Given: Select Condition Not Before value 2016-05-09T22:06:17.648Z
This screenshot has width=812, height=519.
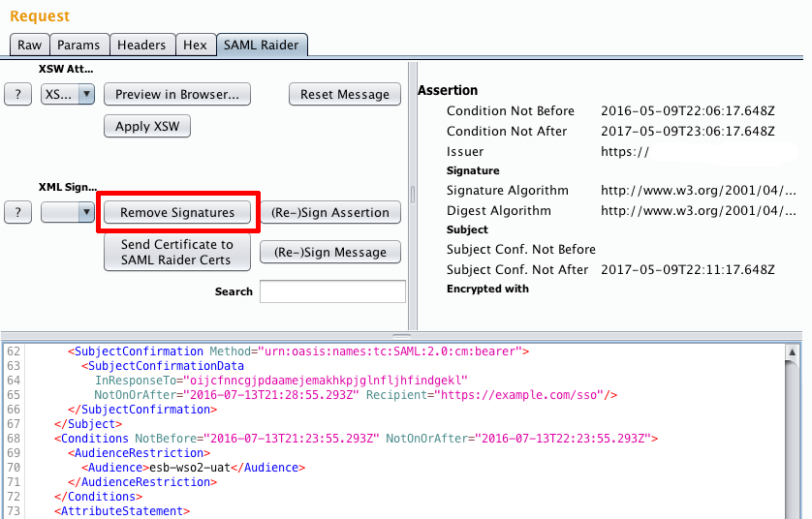Looking at the screenshot, I should coord(688,110).
